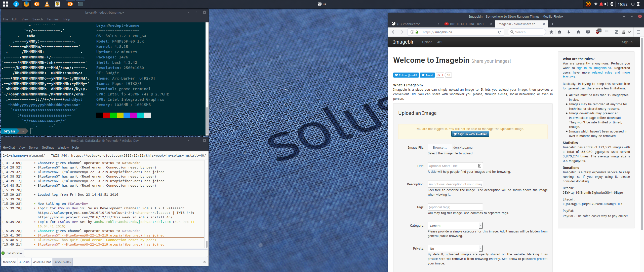Viewport: 644px width, 272px height.
Task: Launch VLC from the top panel
Action: 47,4
